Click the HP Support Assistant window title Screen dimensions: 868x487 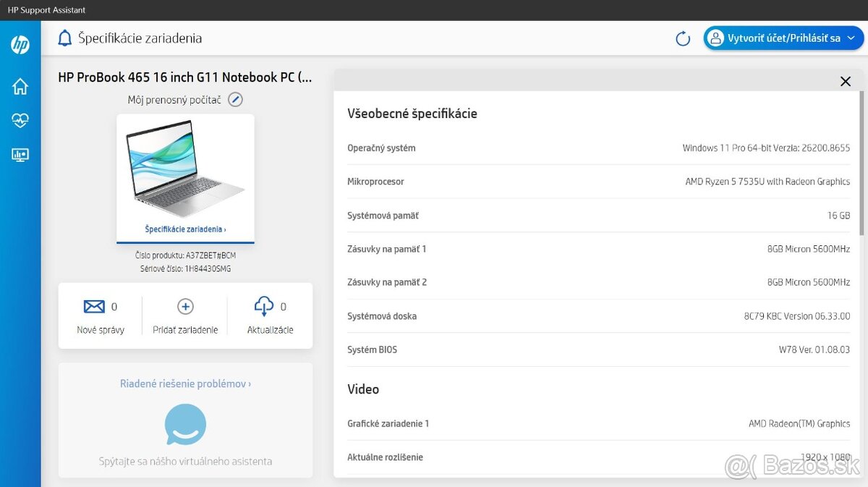[x=46, y=10]
